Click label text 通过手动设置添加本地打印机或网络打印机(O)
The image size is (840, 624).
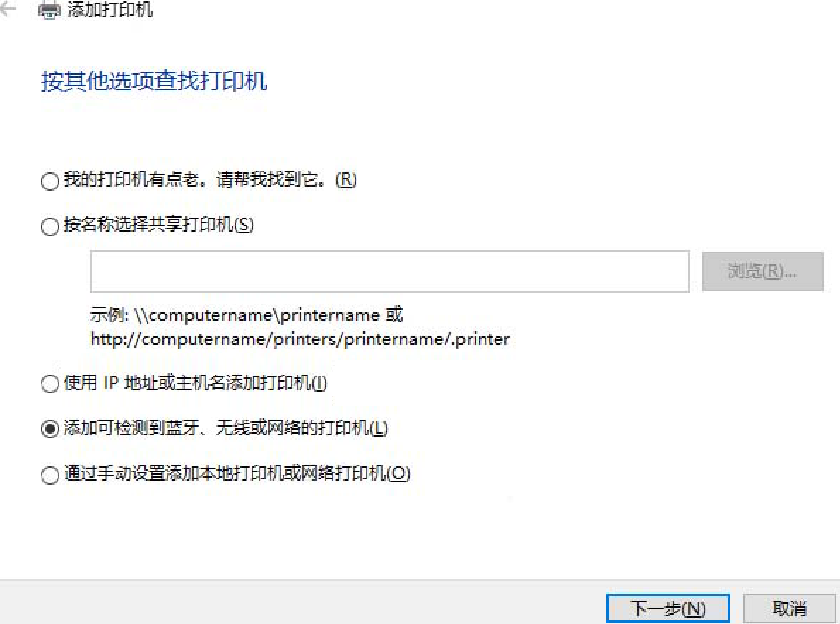click(237, 473)
